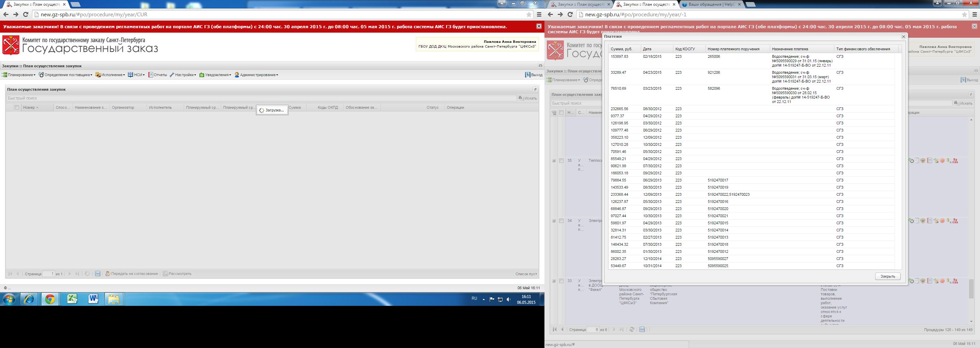Go to previous page in right window pager
Image resolution: width=980 pixels, height=348 pixels.
(x=562, y=329)
